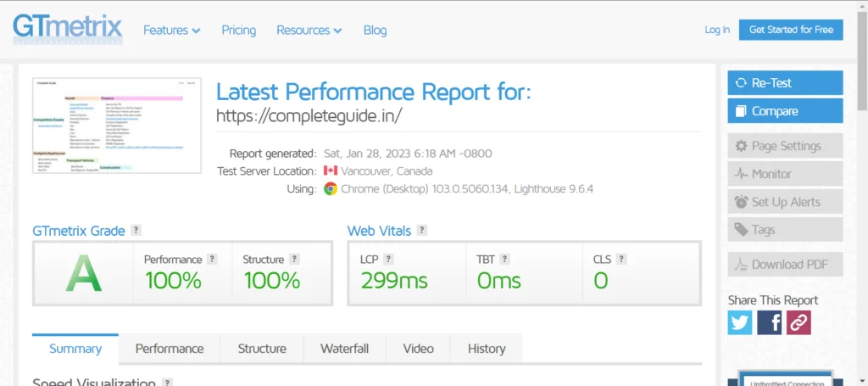The image size is (868, 386).
Task: Open the Pricing page
Action: 238,30
